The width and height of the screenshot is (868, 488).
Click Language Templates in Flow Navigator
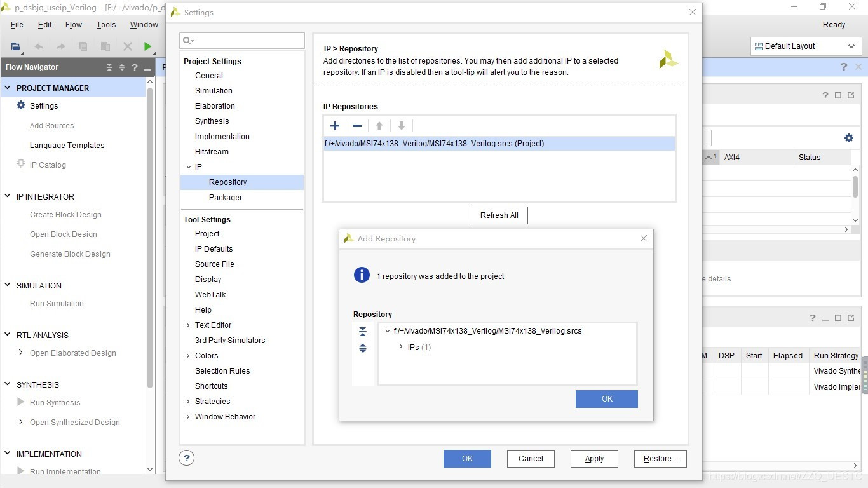[67, 146]
